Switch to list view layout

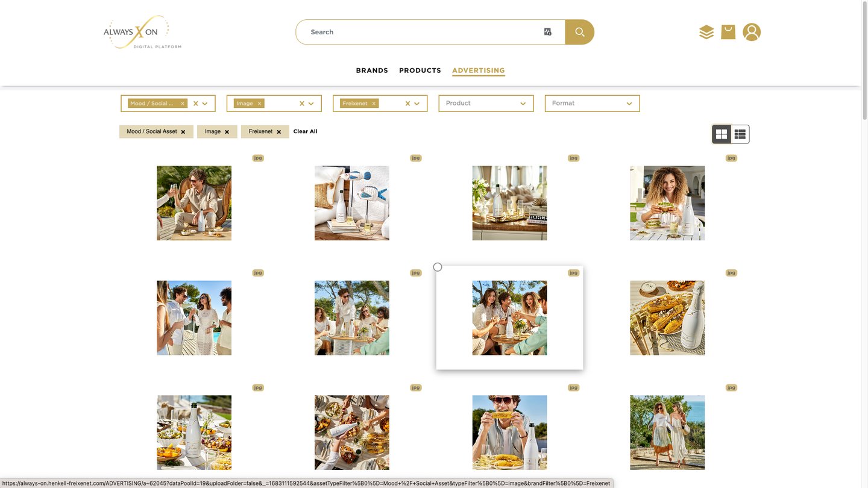740,134
